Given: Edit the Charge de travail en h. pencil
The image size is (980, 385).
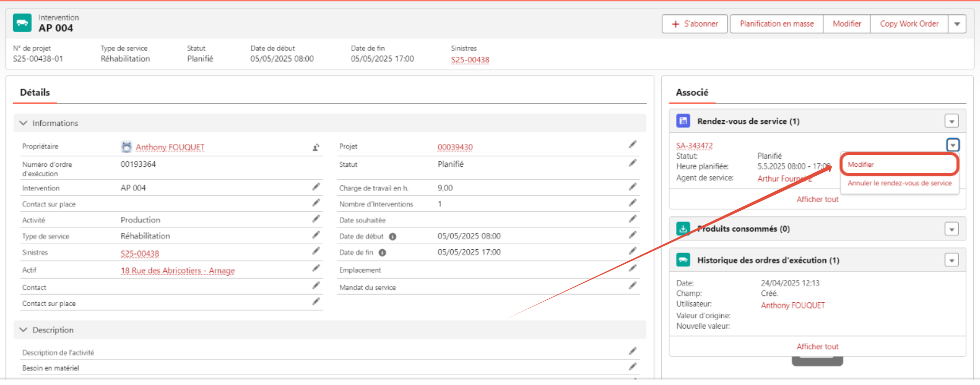Looking at the screenshot, I should tap(632, 187).
